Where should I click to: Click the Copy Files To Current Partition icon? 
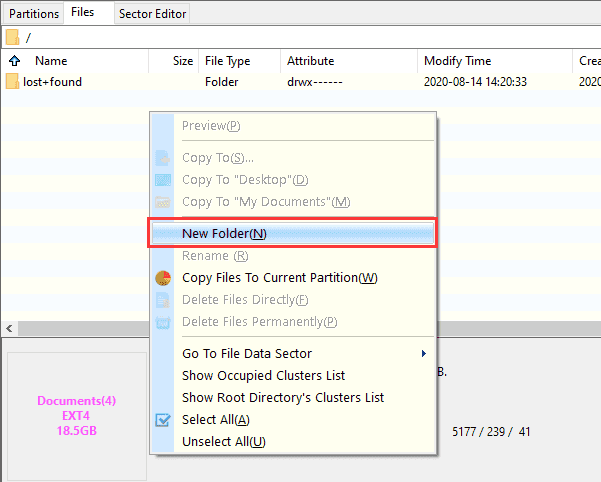pyautogui.click(x=164, y=278)
